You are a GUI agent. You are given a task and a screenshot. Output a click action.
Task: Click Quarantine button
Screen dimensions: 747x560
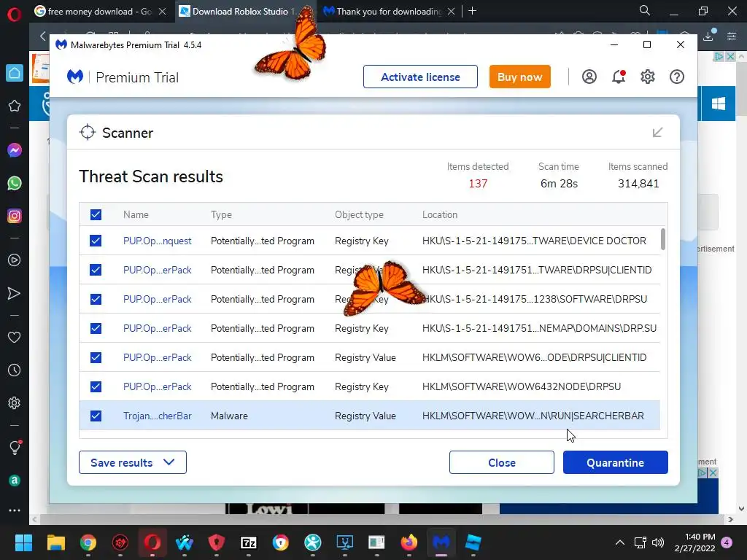click(616, 462)
